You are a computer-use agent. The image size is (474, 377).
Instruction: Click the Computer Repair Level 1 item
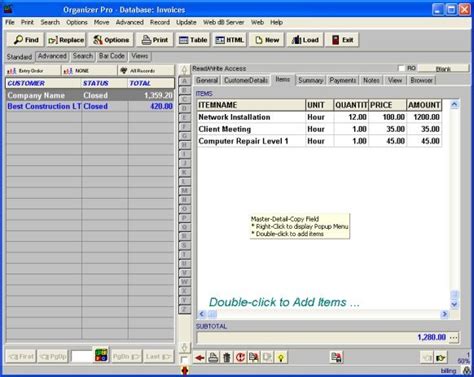tap(319, 141)
